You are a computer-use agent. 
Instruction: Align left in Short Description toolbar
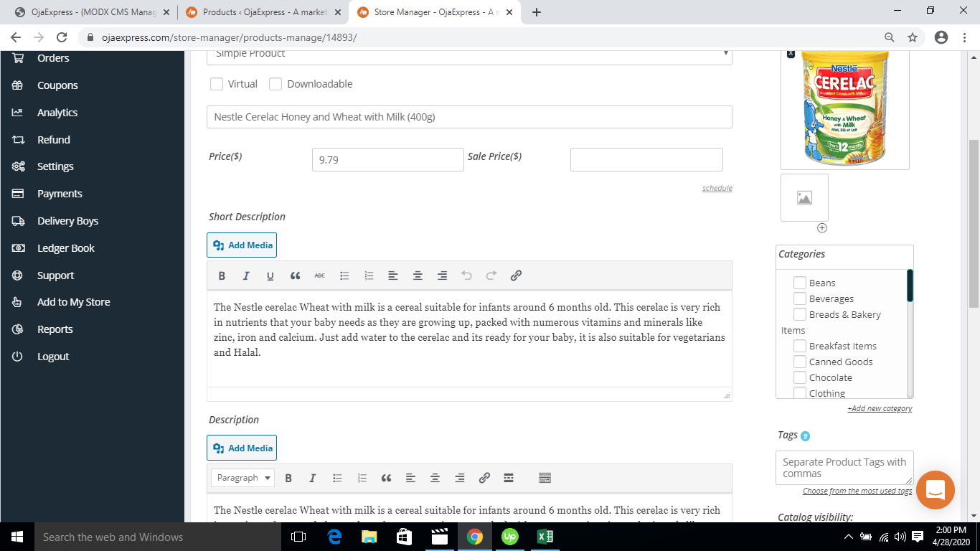[x=393, y=275]
